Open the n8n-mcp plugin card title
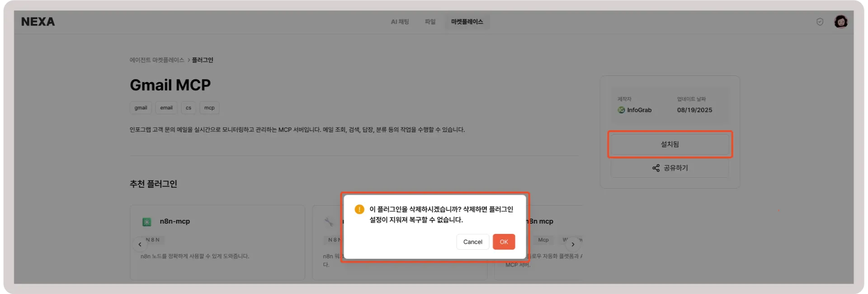 click(175, 221)
